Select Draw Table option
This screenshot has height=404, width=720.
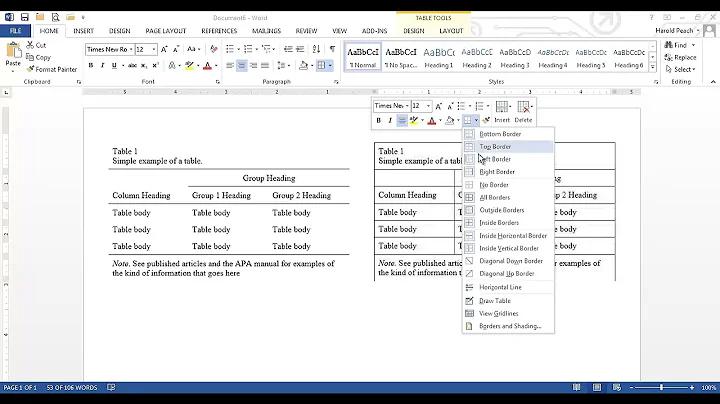click(x=508, y=301)
